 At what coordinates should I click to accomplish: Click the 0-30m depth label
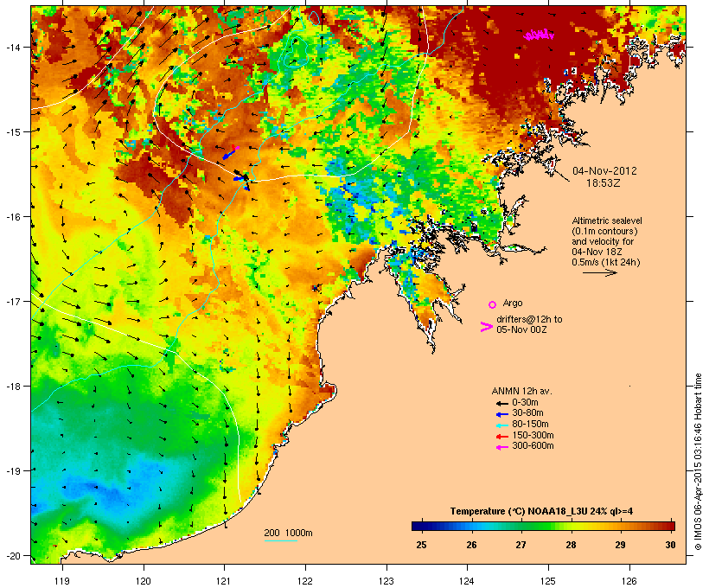pos(525,403)
